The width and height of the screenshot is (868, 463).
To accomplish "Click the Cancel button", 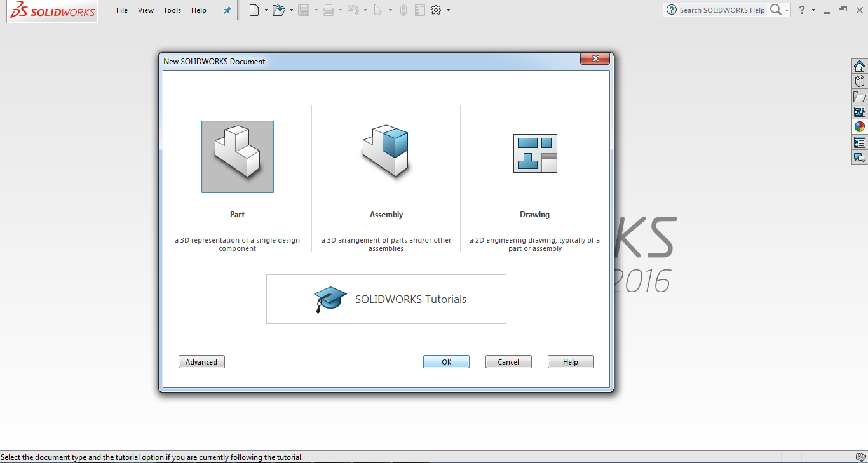I will pos(508,362).
